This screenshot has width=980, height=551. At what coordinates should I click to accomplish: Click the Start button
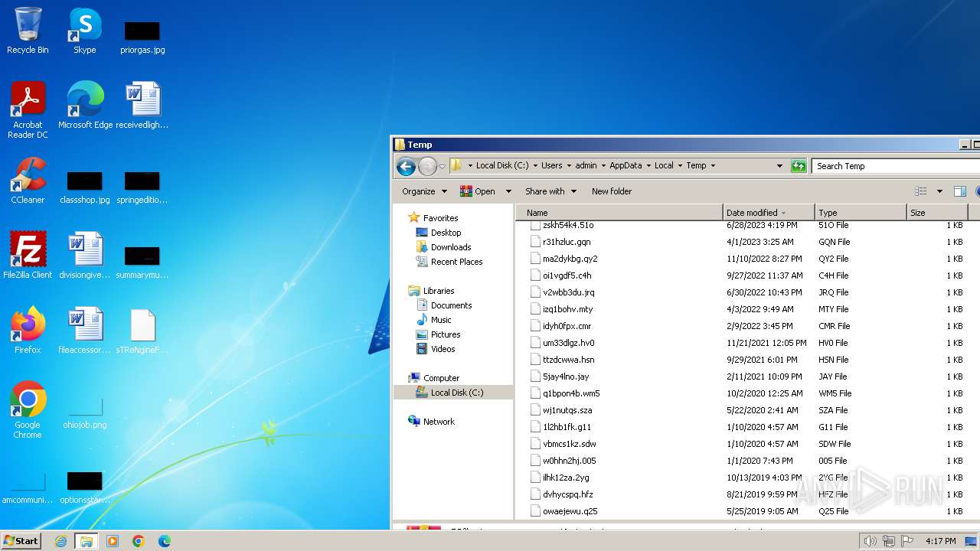21,540
